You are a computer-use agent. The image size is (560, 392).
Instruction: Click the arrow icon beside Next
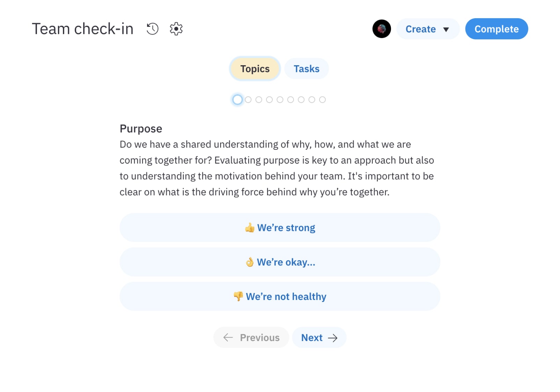click(x=333, y=338)
